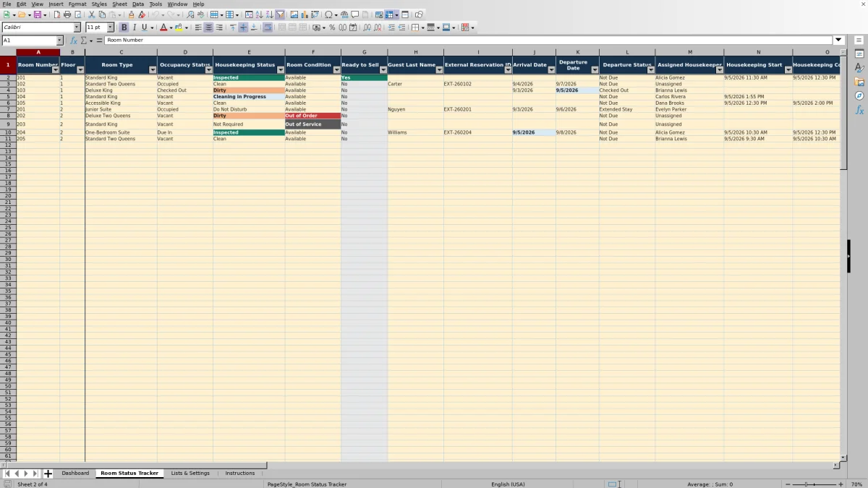Click the Insert Image icon
The width and height of the screenshot is (868, 488).
click(x=294, y=14)
